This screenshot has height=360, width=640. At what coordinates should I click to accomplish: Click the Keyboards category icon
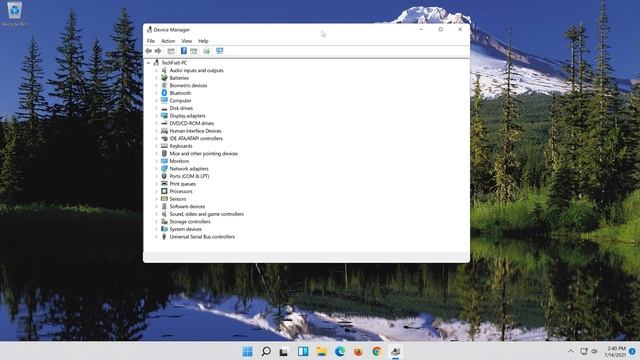click(x=164, y=146)
